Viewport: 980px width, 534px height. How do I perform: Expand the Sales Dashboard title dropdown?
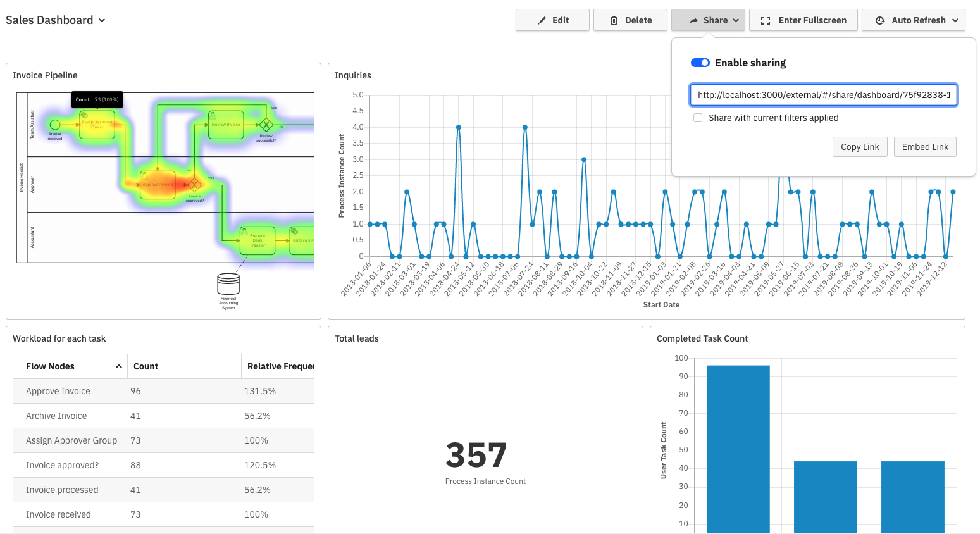(102, 20)
